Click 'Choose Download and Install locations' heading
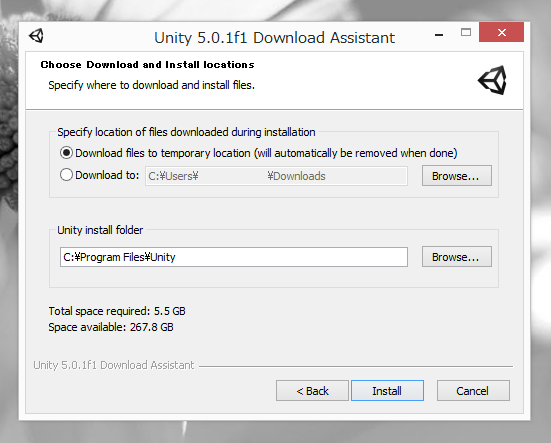 coord(147,65)
